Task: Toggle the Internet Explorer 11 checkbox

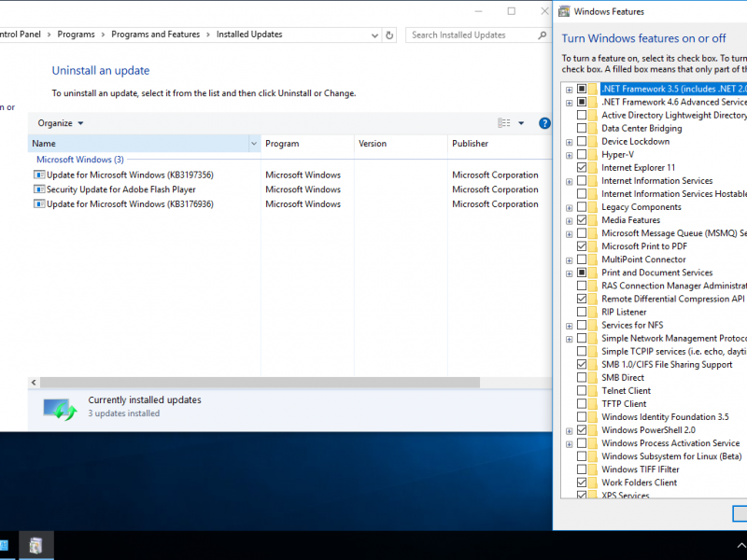Action: [x=582, y=168]
